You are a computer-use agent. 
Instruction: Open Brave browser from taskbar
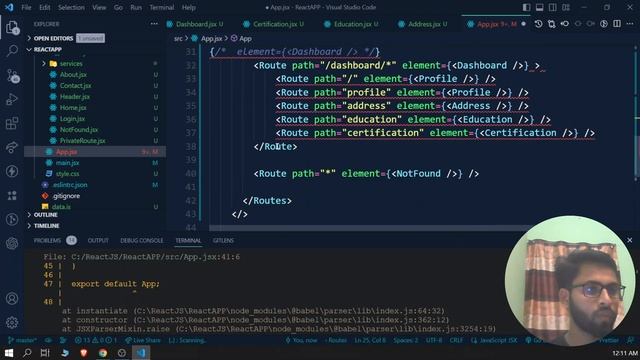[84, 353]
